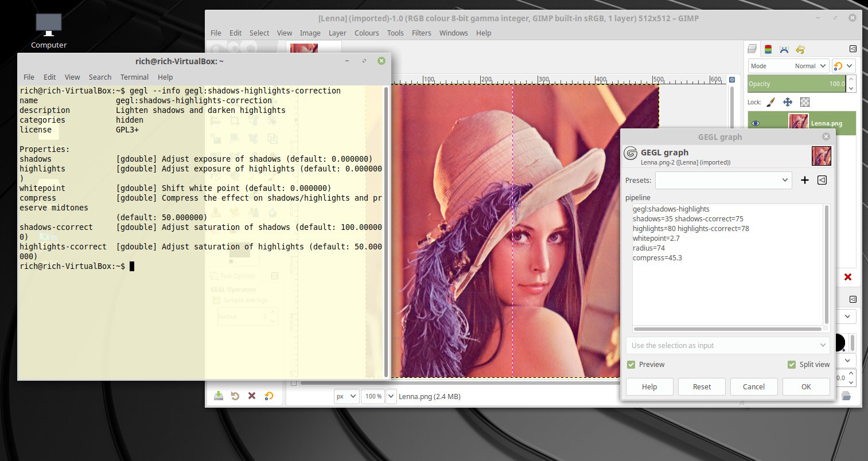Open the 'Use the selection as input' dropdown
This screenshot has height=461, width=868.
(728, 345)
